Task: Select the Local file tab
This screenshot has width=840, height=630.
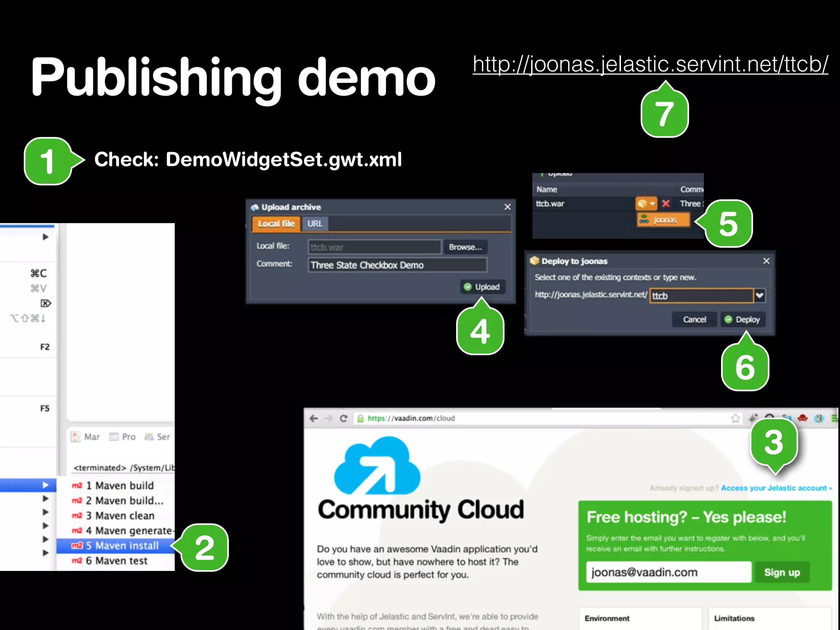Action: pyautogui.click(x=276, y=224)
